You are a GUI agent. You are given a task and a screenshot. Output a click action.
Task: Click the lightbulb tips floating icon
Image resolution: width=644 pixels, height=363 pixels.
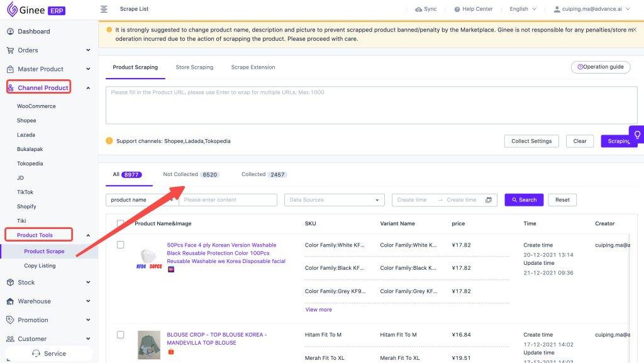click(x=637, y=134)
